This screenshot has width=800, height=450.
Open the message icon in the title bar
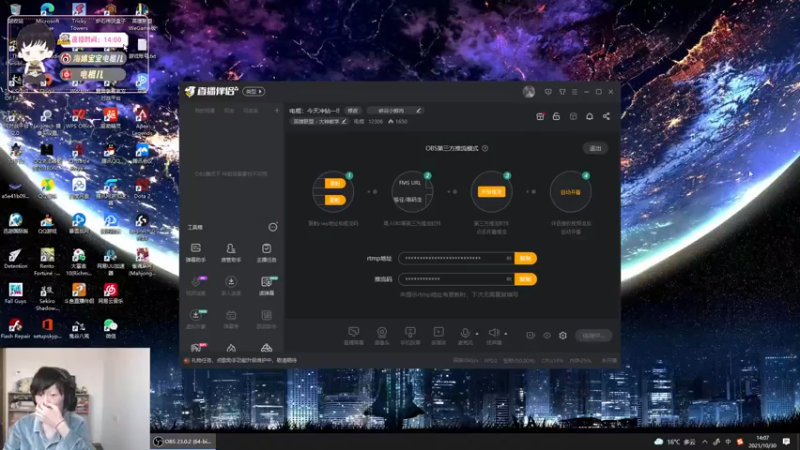[548, 92]
